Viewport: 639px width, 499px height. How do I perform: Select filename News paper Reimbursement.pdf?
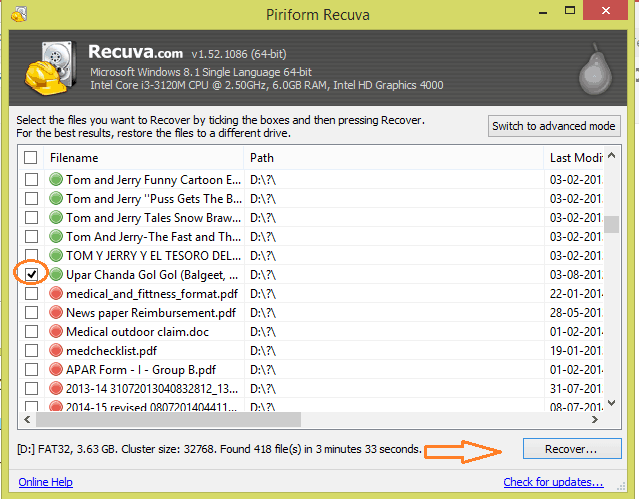point(151,313)
